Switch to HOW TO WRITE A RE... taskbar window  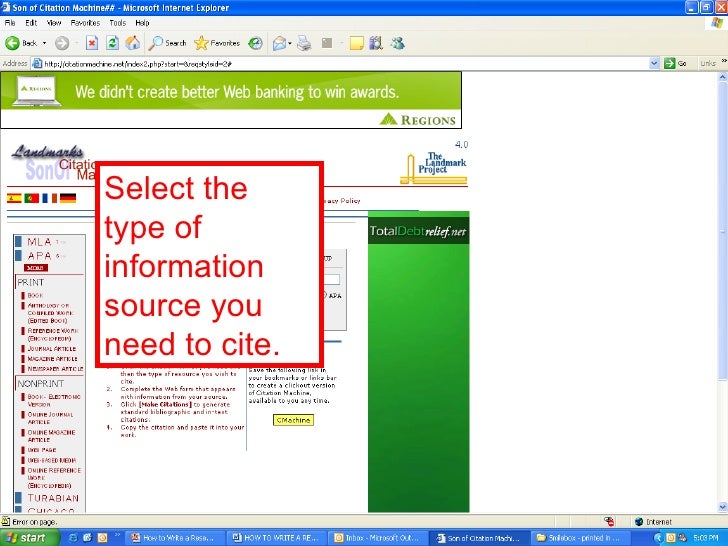(x=277, y=538)
